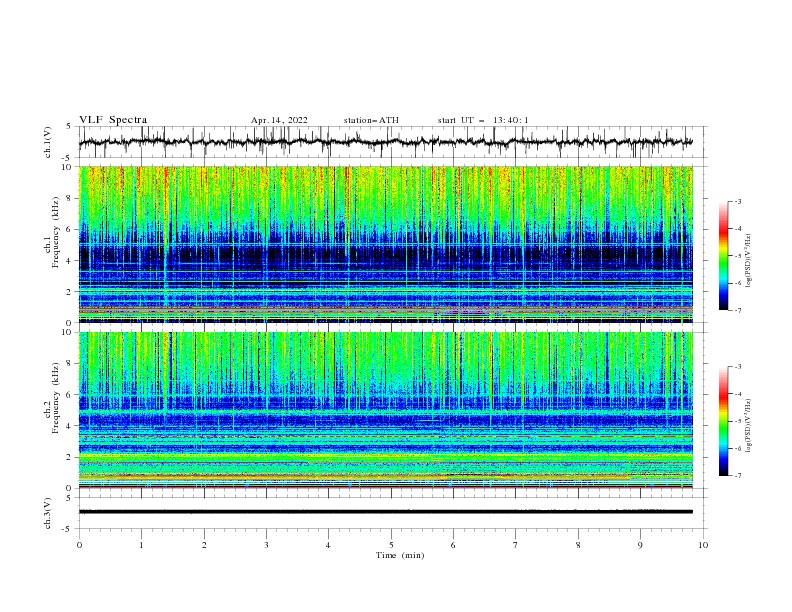Viewport: 792px width, 612px height.
Task: Click the time axis tick label "4"
Action: pyautogui.click(x=328, y=545)
